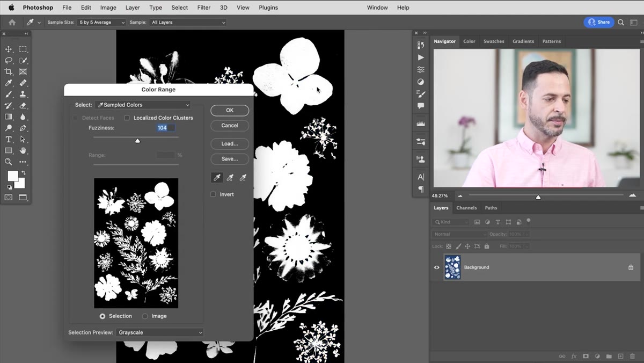Choose the Selection radio button
This screenshot has height=363, width=644.
(103, 316)
